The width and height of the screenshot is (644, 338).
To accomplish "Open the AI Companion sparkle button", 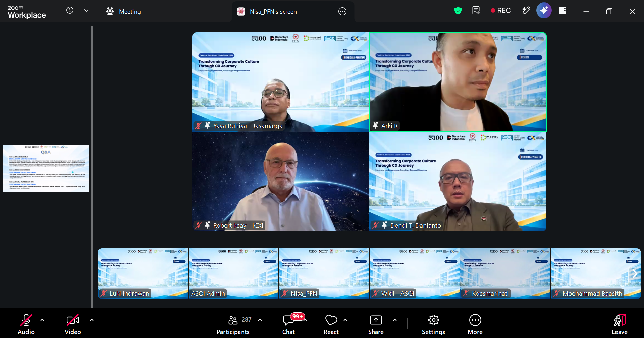I will coord(544,11).
